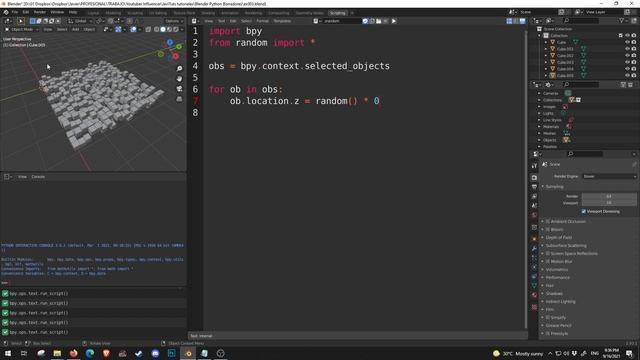Click the Cube.005 name in the outliner
The image size is (640, 360).
[565, 76]
